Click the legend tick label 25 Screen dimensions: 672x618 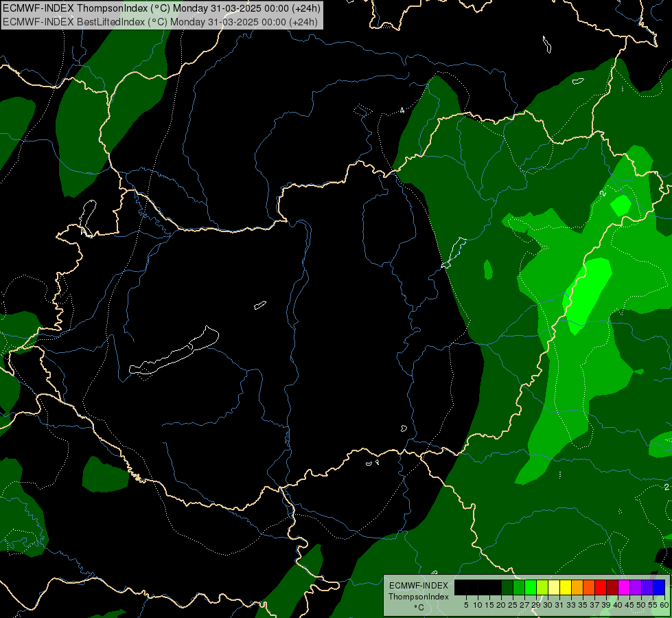513,605
